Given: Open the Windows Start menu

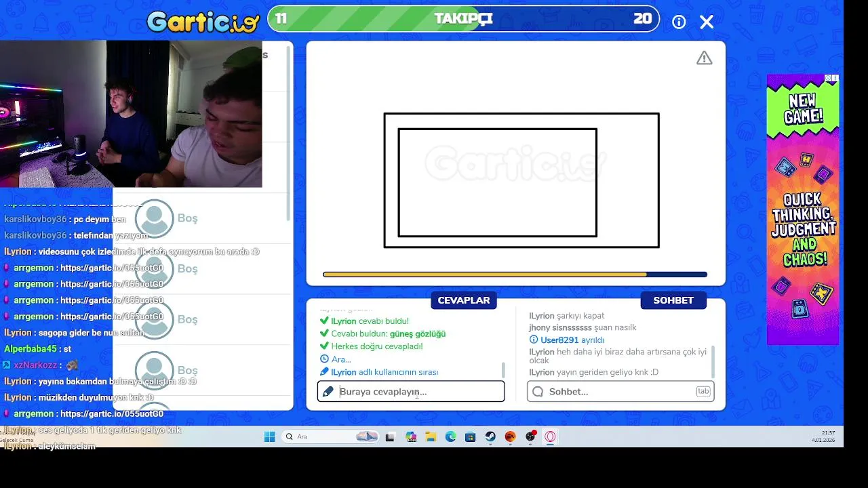Looking at the screenshot, I should tap(269, 436).
